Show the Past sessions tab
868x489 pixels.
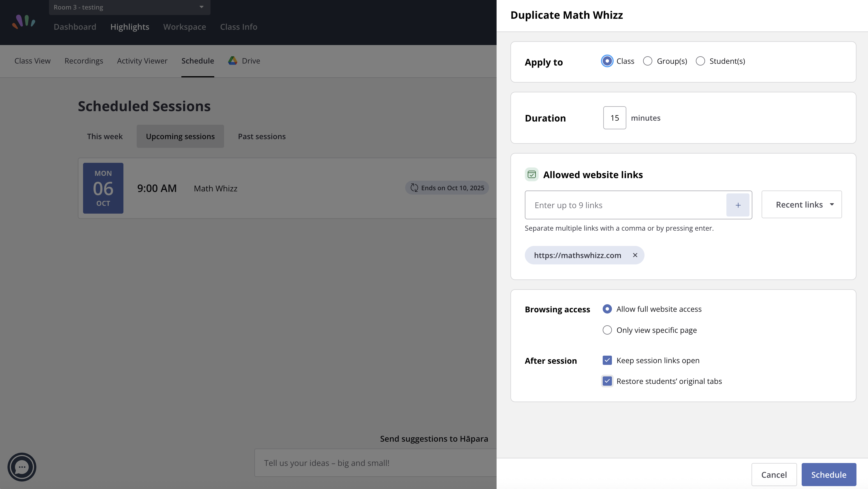pyautogui.click(x=262, y=136)
